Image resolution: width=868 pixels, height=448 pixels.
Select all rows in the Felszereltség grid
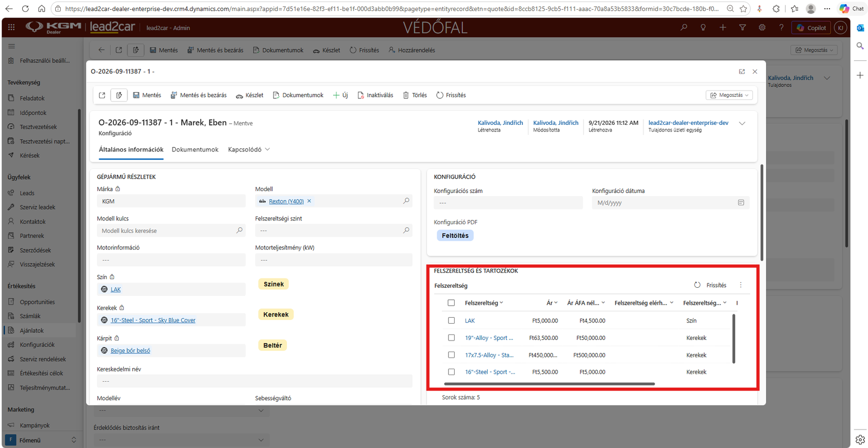pos(451,303)
